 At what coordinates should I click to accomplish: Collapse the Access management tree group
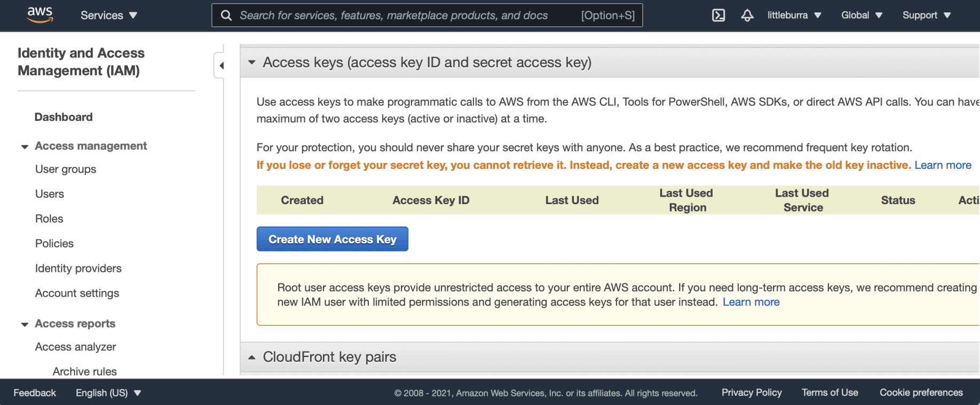[x=25, y=146]
